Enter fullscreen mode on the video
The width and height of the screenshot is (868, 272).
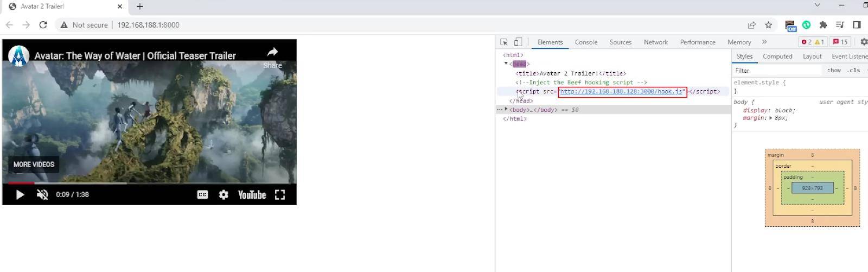[x=280, y=194]
